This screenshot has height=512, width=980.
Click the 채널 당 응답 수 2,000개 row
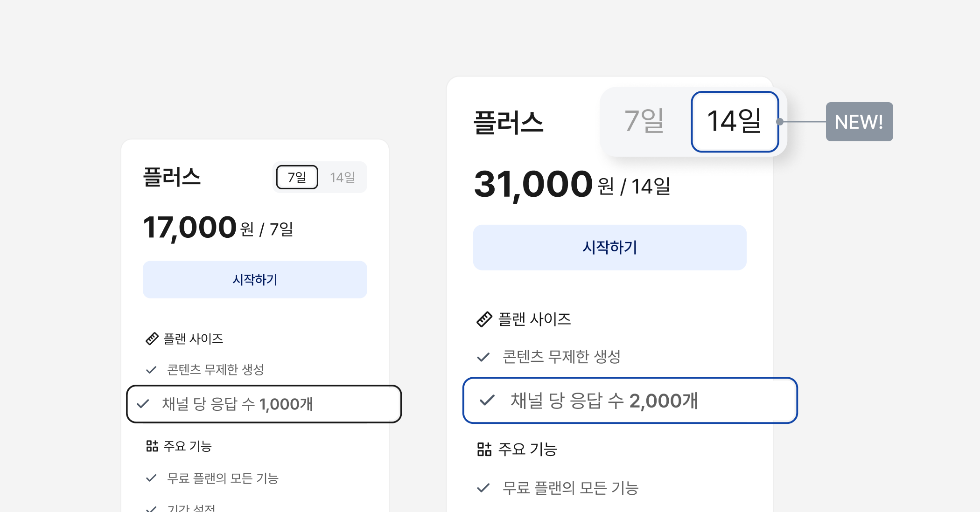click(x=630, y=401)
